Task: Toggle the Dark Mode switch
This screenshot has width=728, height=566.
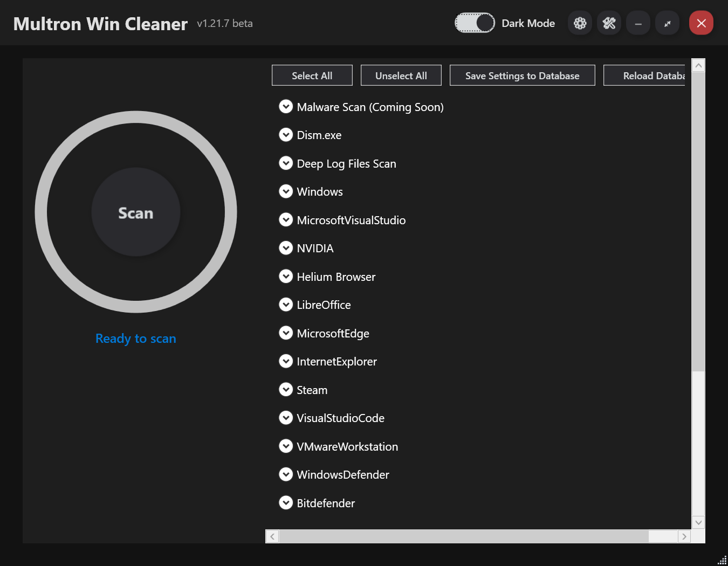Action: [x=475, y=23]
